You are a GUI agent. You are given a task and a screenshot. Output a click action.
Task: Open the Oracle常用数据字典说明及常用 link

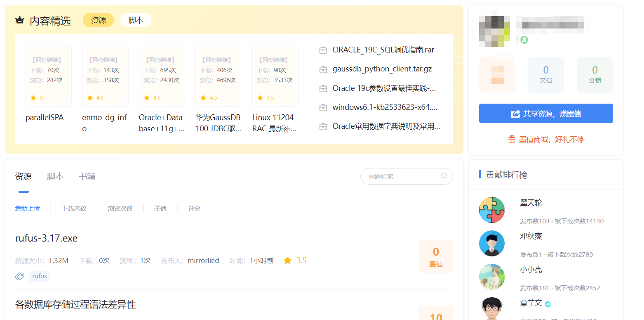click(386, 126)
